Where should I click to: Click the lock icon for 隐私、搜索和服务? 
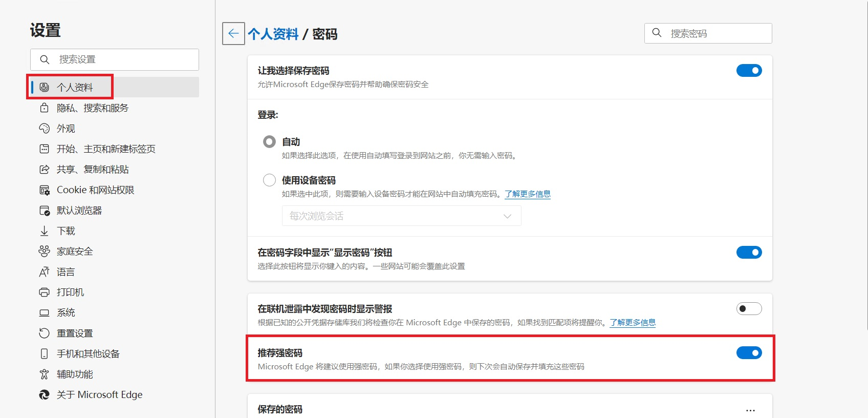coord(45,108)
